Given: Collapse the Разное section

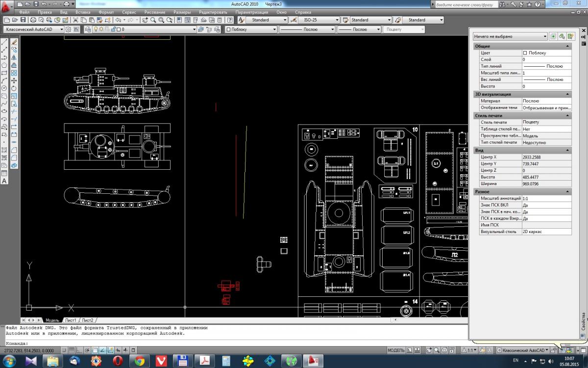Looking at the screenshot, I should pos(567,191).
